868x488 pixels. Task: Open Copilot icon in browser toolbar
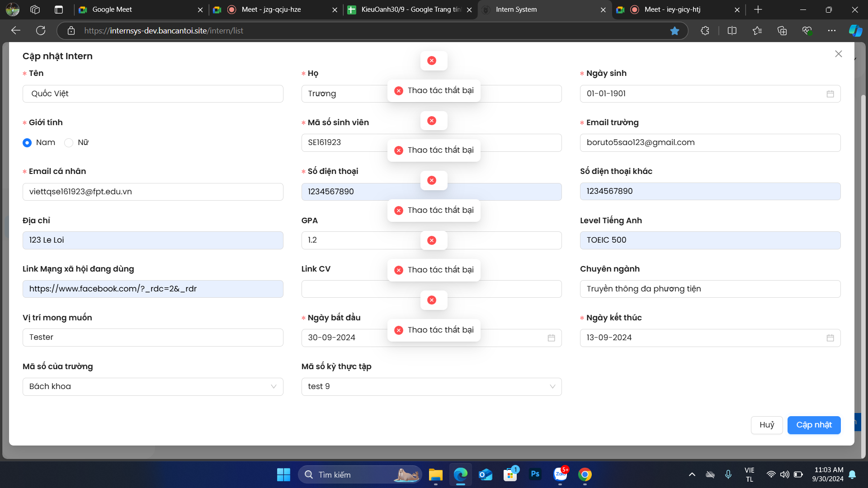(855, 30)
